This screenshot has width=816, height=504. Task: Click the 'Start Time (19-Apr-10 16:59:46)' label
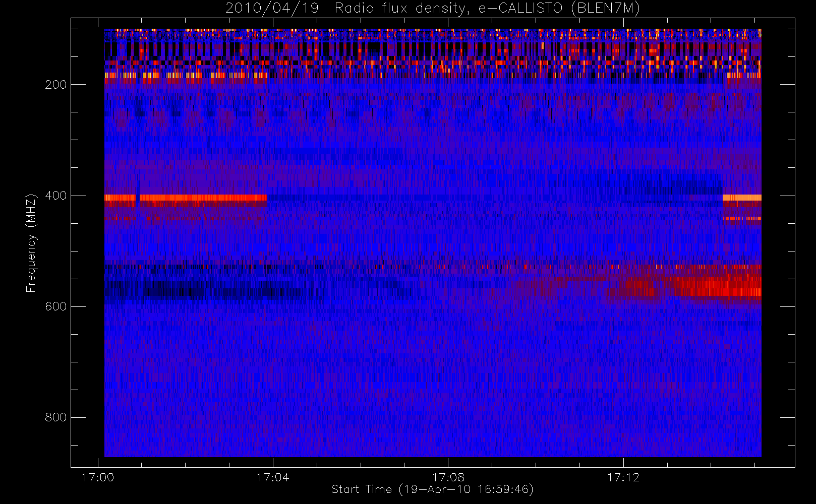[432, 489]
